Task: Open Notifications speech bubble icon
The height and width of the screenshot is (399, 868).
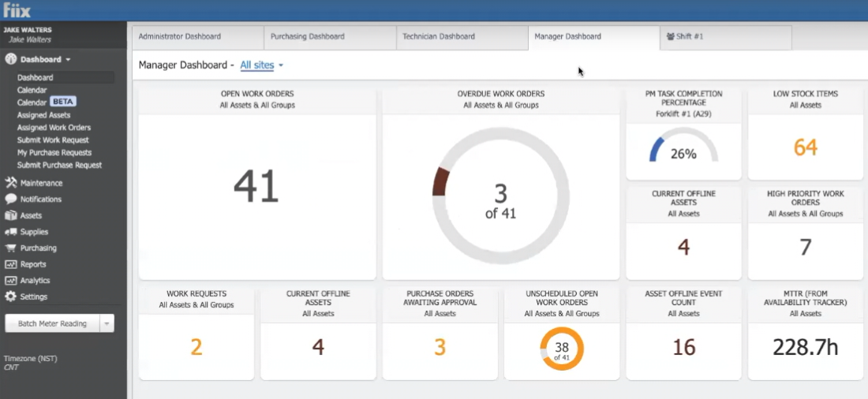Action: click(x=10, y=199)
